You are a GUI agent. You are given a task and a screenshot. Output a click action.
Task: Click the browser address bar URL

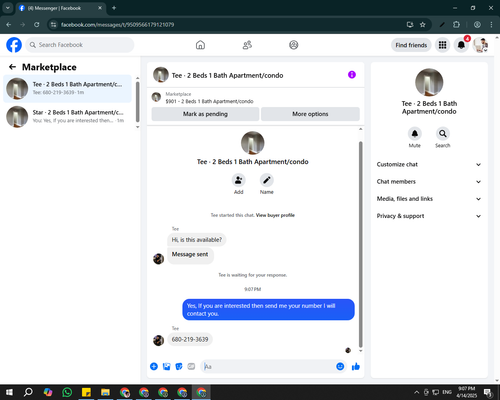(x=117, y=25)
